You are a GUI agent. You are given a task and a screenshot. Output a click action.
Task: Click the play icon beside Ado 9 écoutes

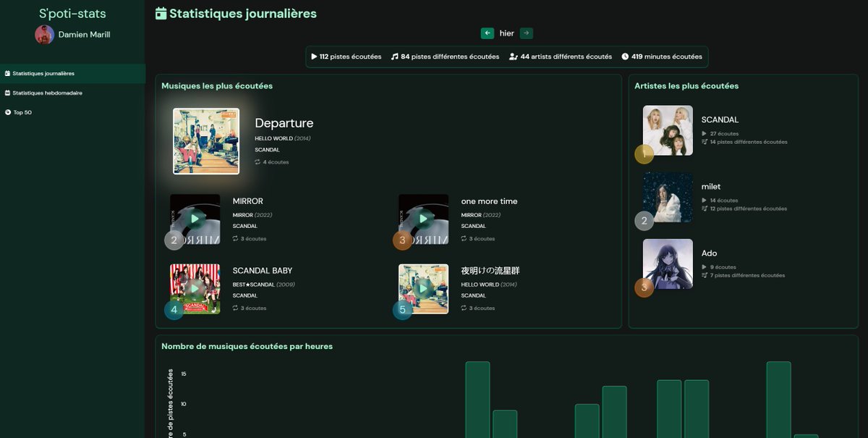[705, 266]
